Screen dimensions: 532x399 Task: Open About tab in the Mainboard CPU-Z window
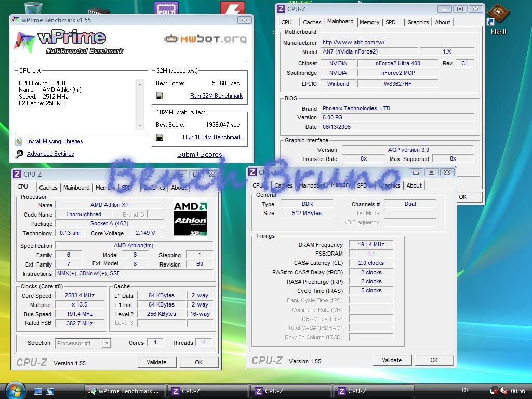point(443,22)
